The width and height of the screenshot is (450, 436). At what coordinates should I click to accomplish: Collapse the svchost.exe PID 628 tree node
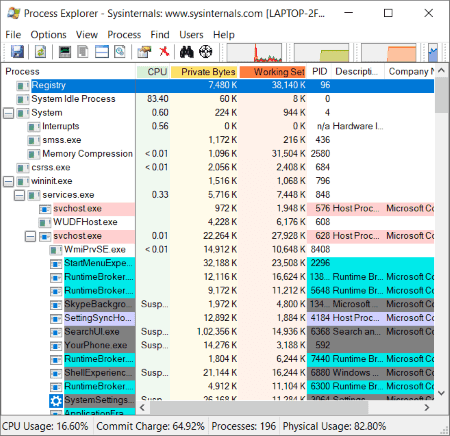click(x=30, y=237)
